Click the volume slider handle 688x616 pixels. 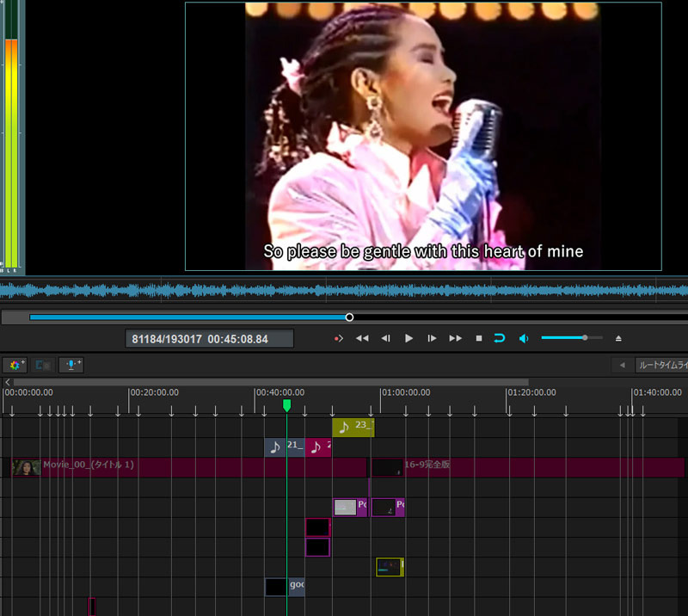pos(585,337)
